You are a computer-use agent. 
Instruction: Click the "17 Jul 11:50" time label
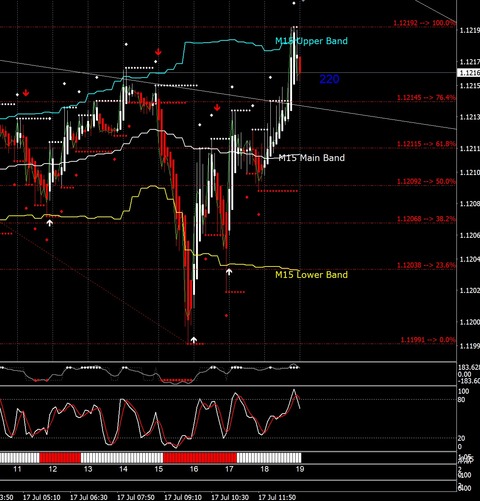pyautogui.click(x=277, y=497)
